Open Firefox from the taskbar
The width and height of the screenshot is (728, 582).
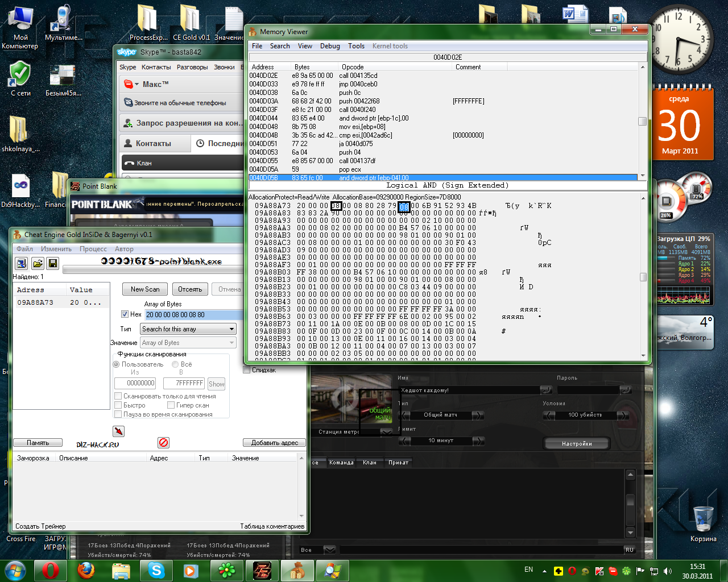tap(86, 570)
